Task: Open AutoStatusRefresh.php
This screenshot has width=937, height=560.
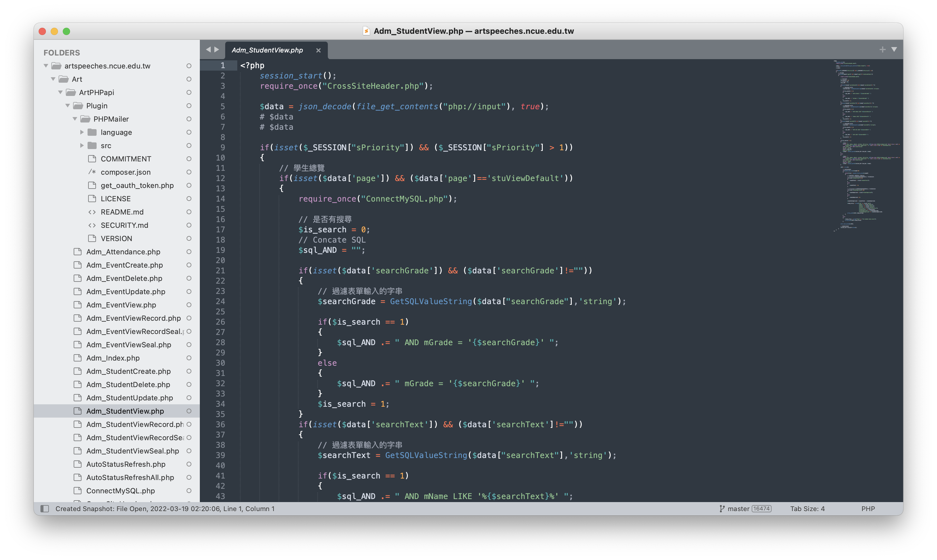Action: pos(126,464)
